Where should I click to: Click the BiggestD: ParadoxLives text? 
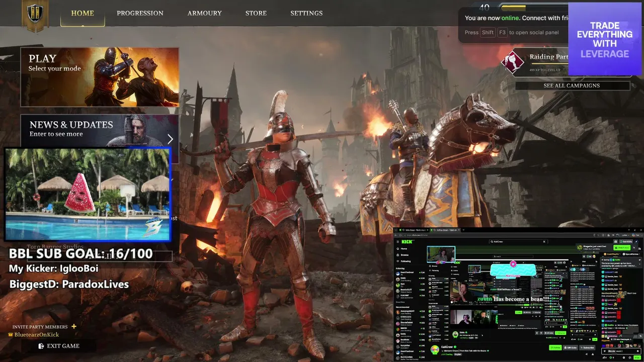click(69, 285)
